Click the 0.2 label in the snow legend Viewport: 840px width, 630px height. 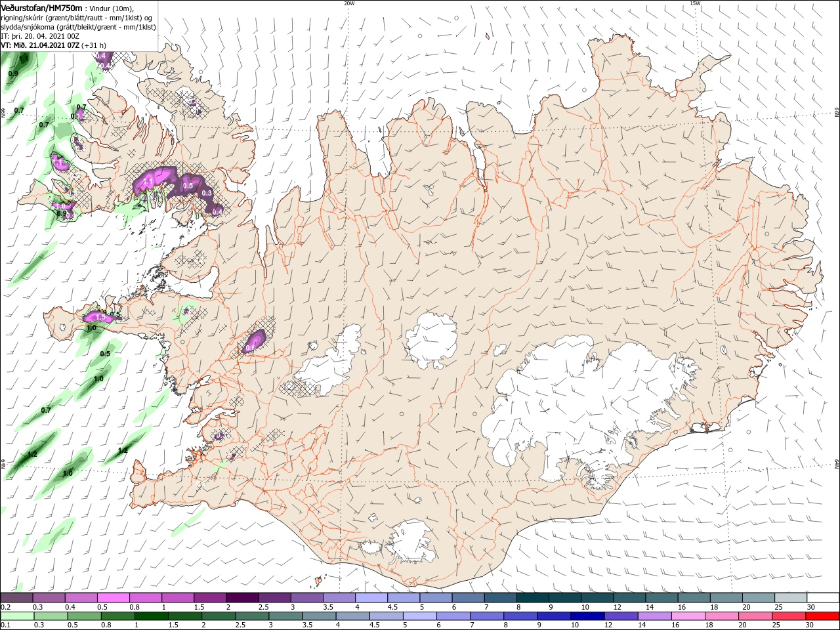click(x=5, y=608)
